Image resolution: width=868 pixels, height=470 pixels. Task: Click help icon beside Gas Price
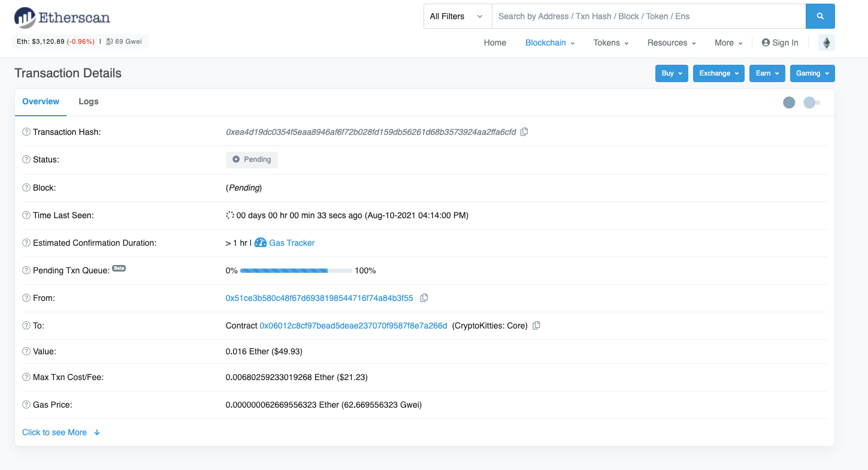26,405
